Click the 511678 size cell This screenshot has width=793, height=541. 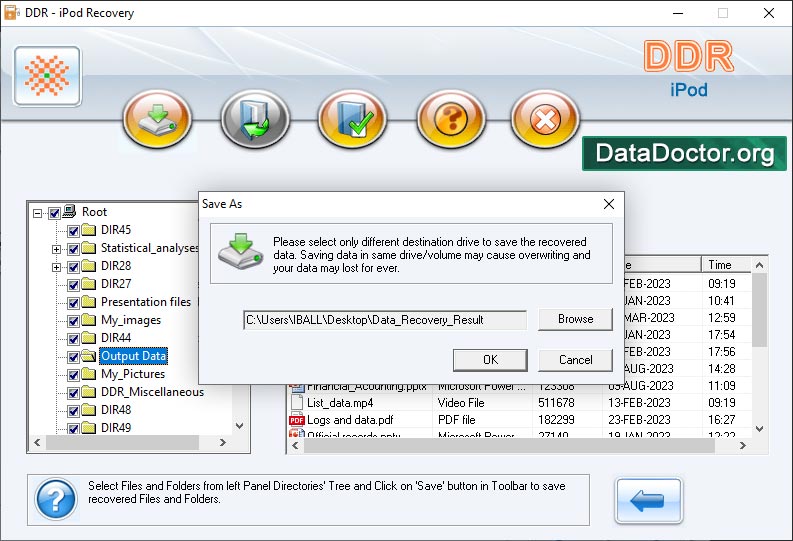click(556, 403)
